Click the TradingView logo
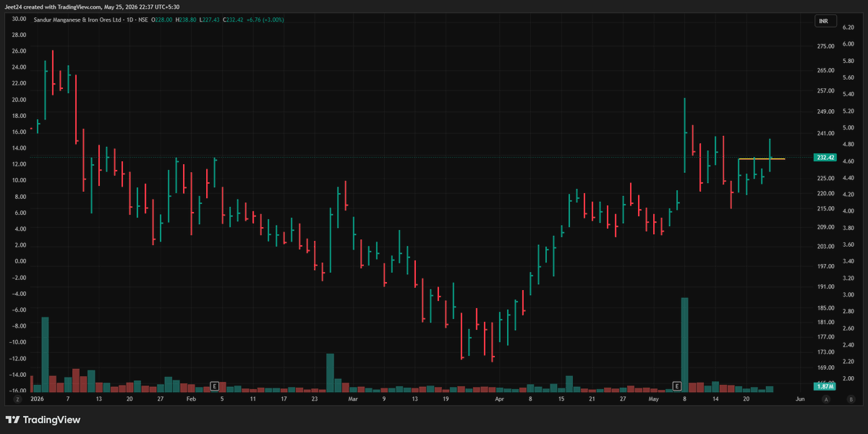The height and width of the screenshot is (434, 868). [43, 420]
